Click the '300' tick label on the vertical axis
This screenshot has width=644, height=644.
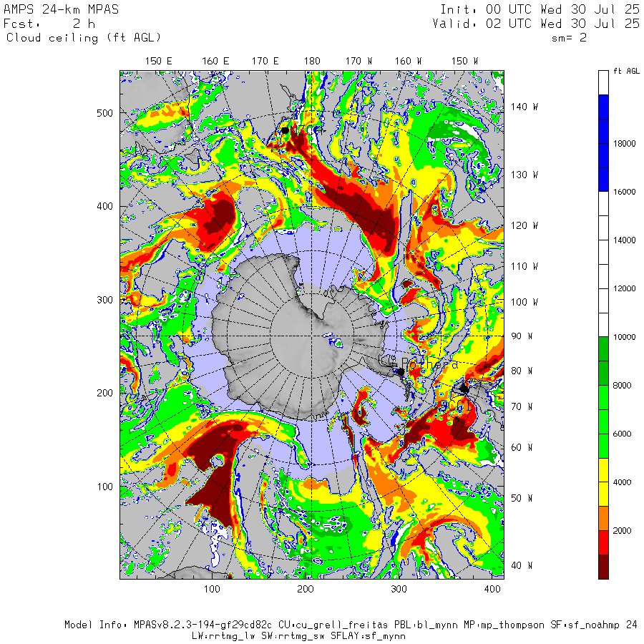coord(104,300)
